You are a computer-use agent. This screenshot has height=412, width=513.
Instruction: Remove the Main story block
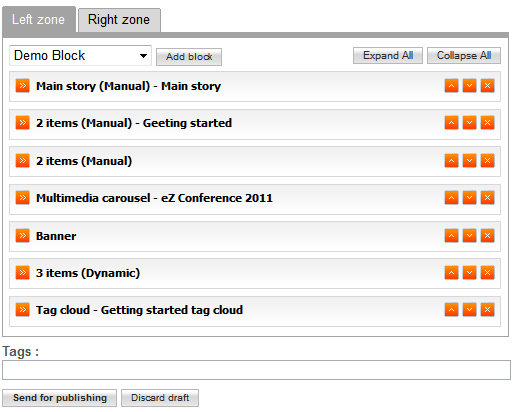487,86
